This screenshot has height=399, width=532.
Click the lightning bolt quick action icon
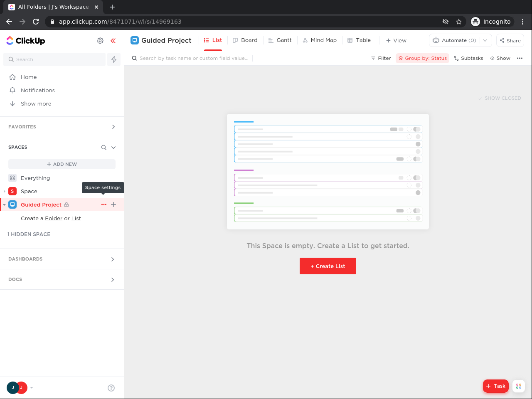click(114, 59)
